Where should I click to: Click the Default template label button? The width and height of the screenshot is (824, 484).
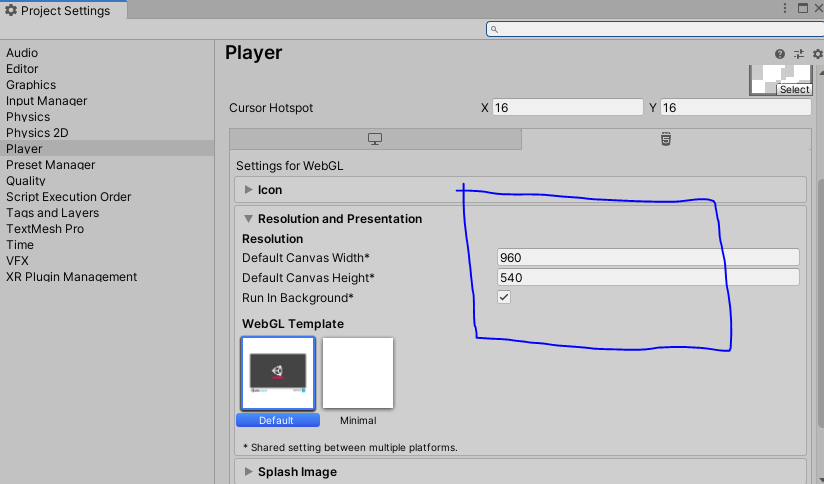(x=277, y=420)
